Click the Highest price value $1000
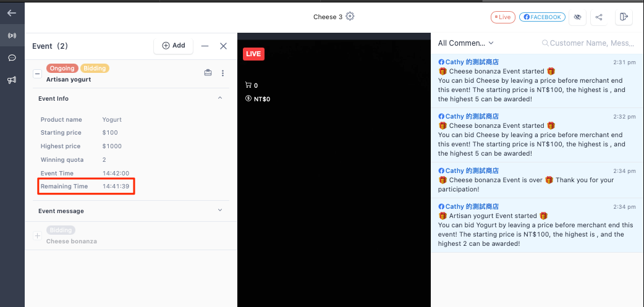The height and width of the screenshot is (307, 644). [112, 146]
